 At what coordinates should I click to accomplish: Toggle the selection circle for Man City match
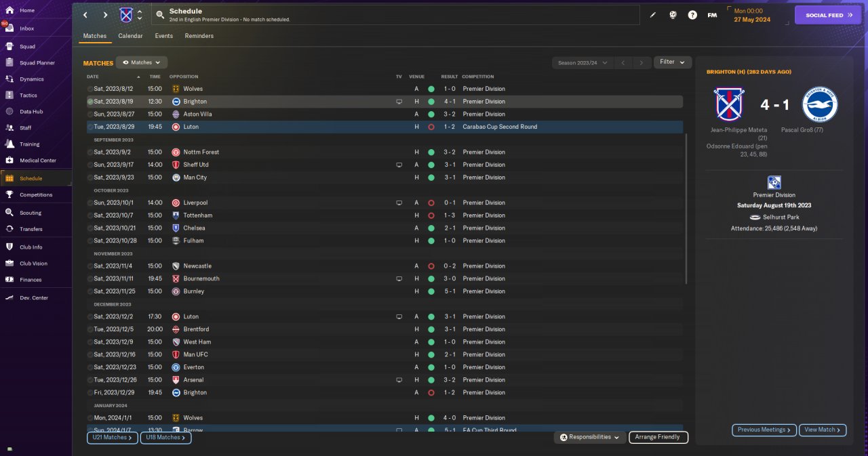(x=90, y=178)
